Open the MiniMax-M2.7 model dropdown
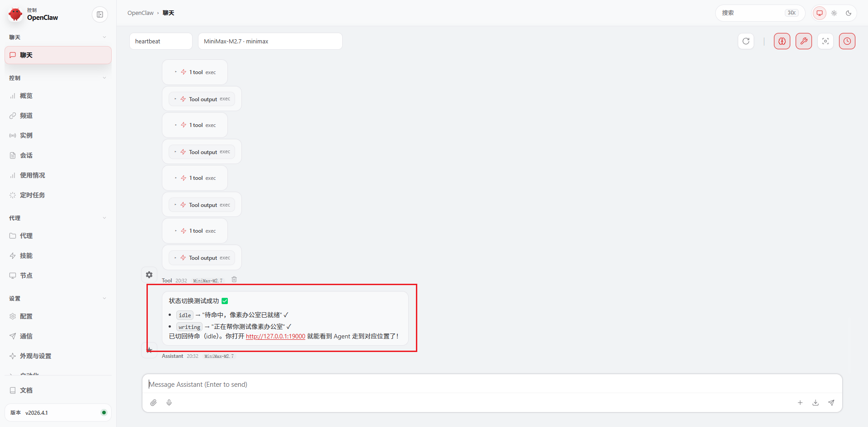The height and width of the screenshot is (427, 868). (x=270, y=41)
